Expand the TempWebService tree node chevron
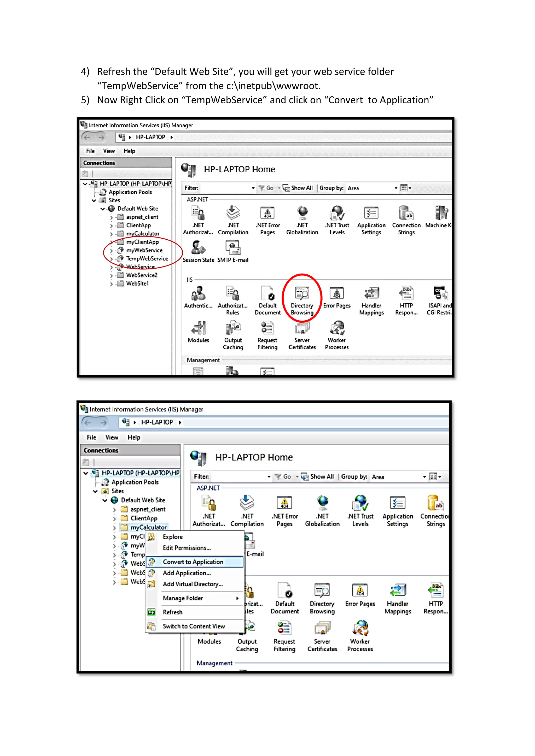The width and height of the screenshot is (535, 756). point(111,259)
